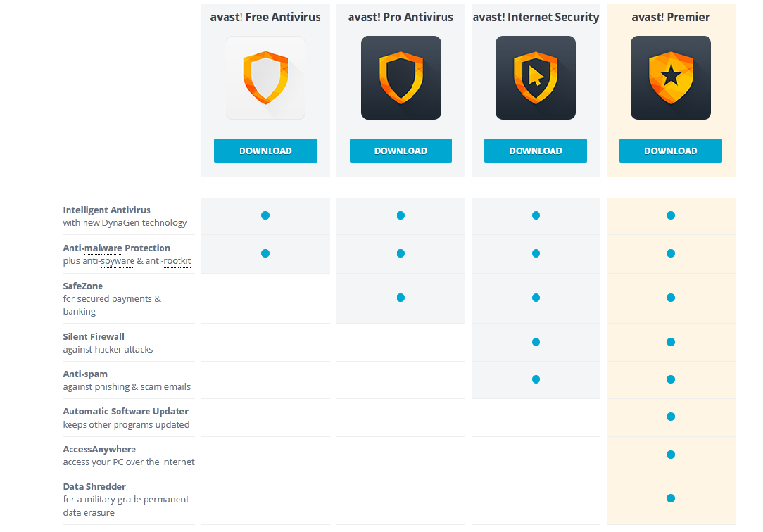The image size is (763, 532).
Task: Click the Automatic Software Updater feature title
Action: click(x=125, y=412)
